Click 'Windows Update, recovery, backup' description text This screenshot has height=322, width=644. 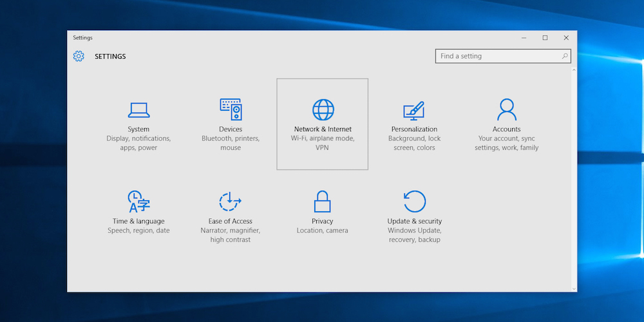pyautogui.click(x=414, y=235)
